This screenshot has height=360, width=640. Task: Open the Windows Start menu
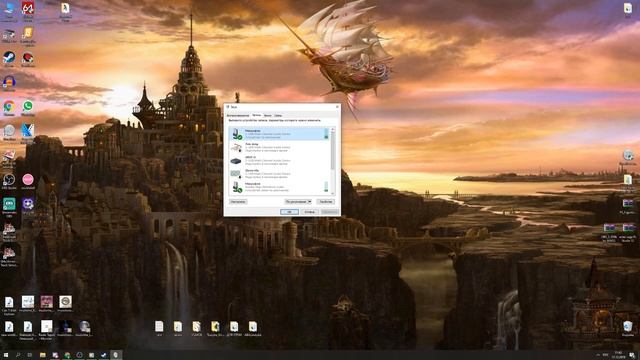(x=6, y=355)
